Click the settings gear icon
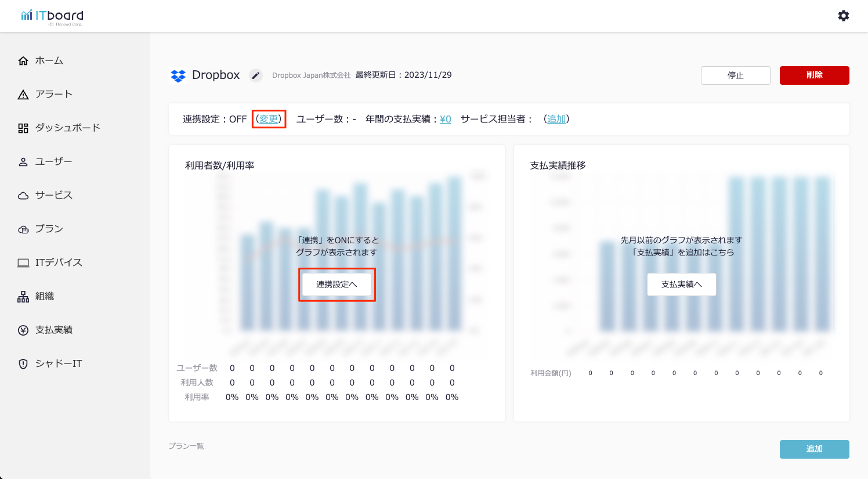The height and width of the screenshot is (479, 868). [x=844, y=16]
